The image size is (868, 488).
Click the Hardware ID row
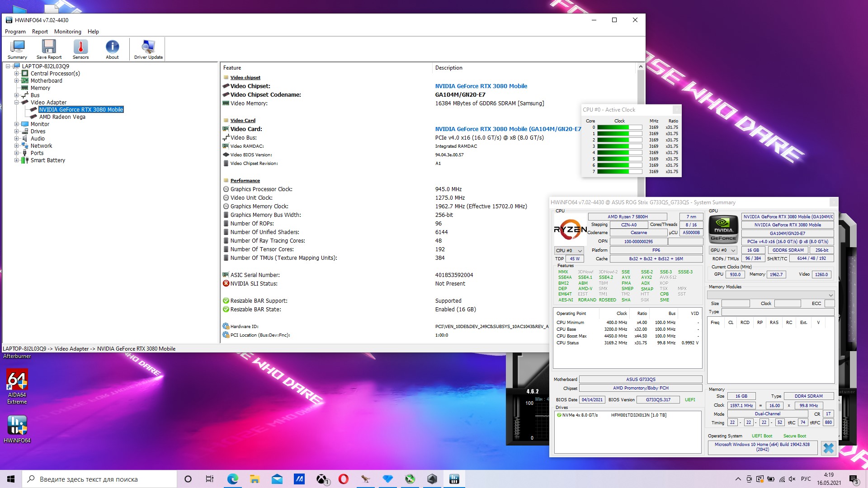pos(386,327)
